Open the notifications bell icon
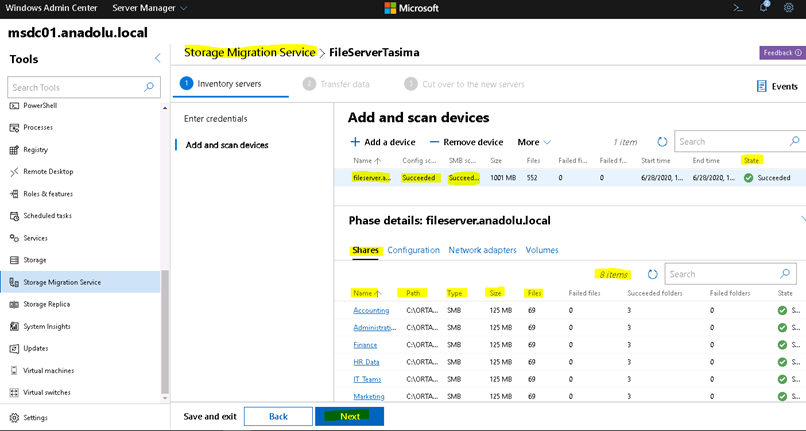This screenshot has width=806, height=431. (764, 7)
